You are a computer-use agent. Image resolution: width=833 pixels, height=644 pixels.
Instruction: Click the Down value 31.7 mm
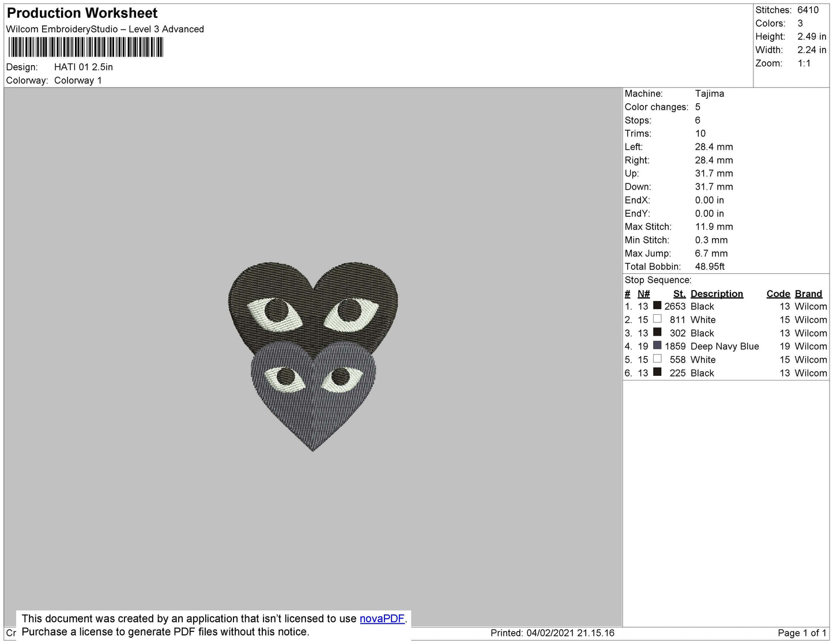(714, 187)
